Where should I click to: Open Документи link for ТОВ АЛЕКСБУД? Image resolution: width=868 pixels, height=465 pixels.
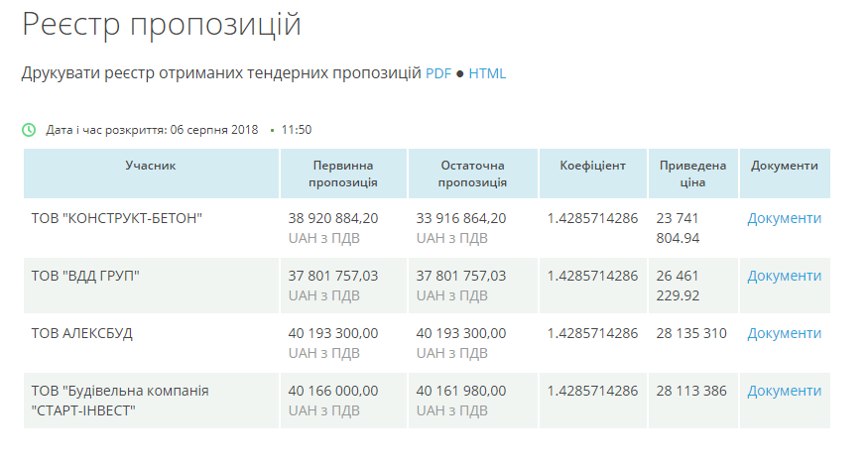(x=784, y=334)
